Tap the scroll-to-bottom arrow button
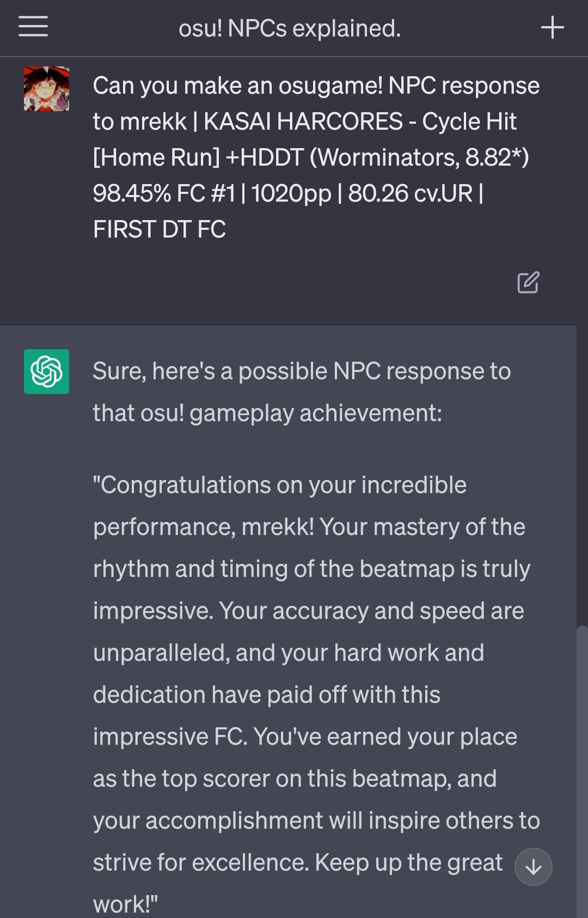The height and width of the screenshot is (918, 588). (x=534, y=866)
